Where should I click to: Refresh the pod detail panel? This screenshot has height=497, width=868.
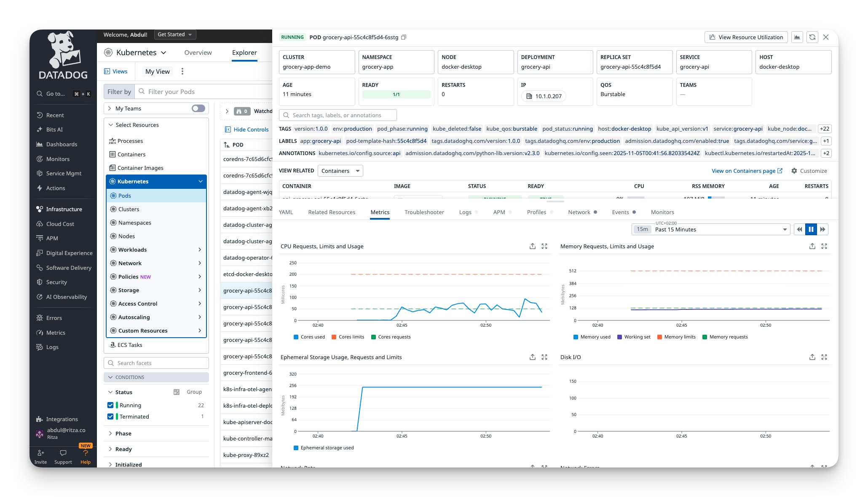tap(812, 37)
